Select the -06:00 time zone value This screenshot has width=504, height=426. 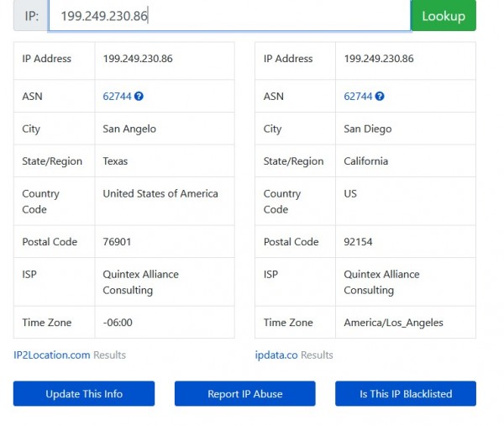(x=118, y=323)
